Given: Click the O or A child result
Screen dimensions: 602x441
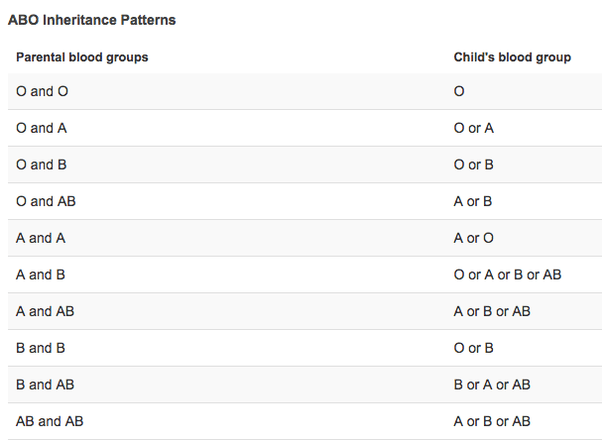Looking at the screenshot, I should pyautogui.click(x=474, y=128).
